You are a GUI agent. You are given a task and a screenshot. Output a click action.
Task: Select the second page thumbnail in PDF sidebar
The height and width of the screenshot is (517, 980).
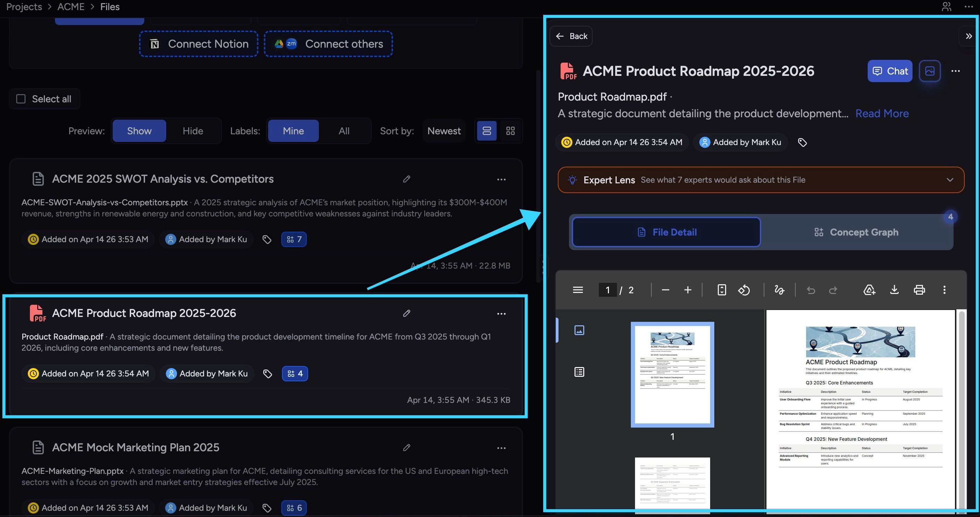tap(672, 484)
